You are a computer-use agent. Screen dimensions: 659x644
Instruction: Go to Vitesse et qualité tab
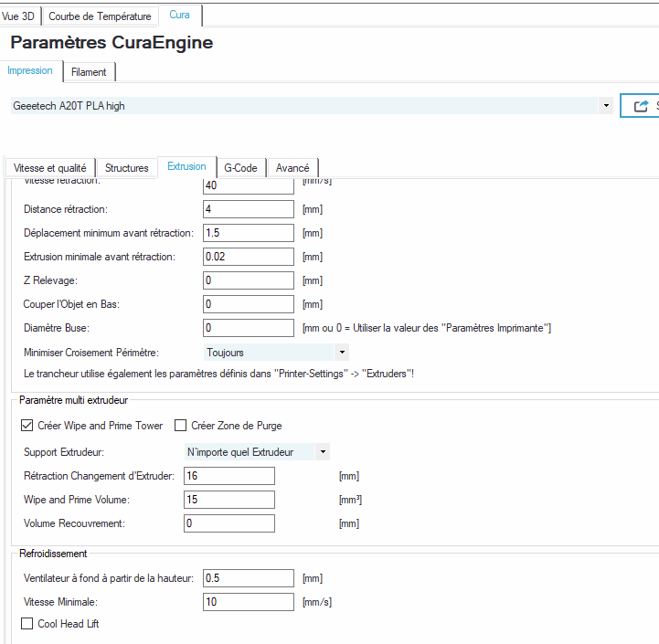click(50, 168)
